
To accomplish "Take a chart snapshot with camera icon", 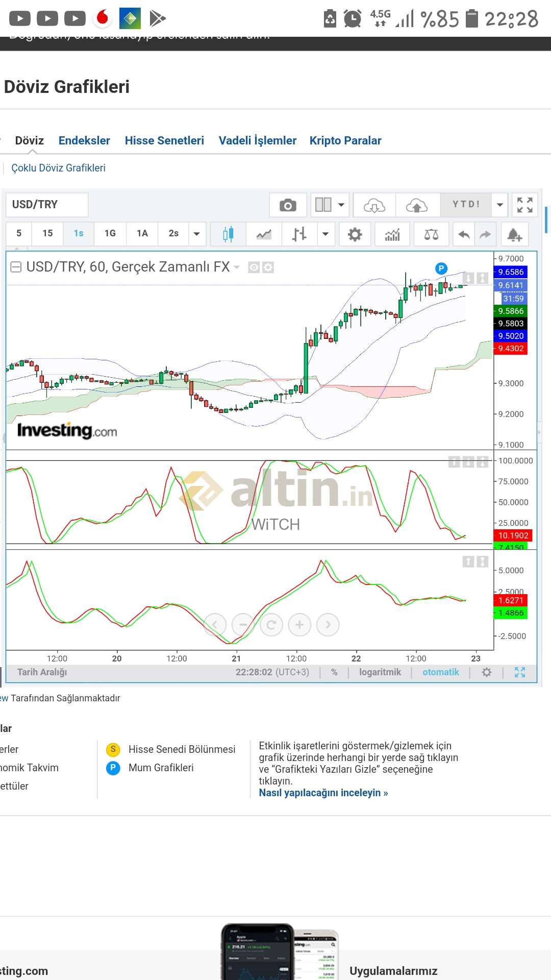I will pyautogui.click(x=288, y=205).
